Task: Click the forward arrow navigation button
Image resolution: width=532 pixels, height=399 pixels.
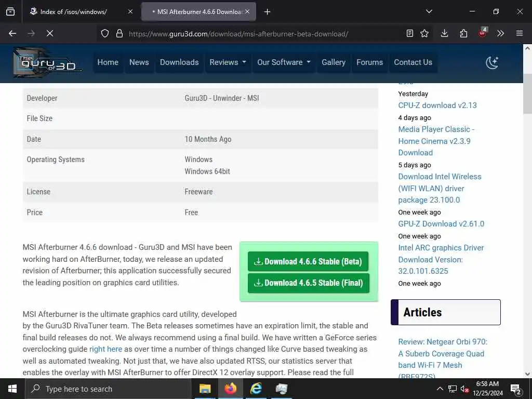Action: [x=31, y=33]
